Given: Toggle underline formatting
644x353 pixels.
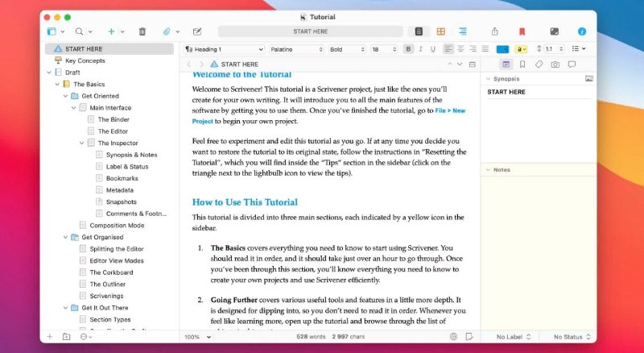Looking at the screenshot, I should (x=431, y=49).
